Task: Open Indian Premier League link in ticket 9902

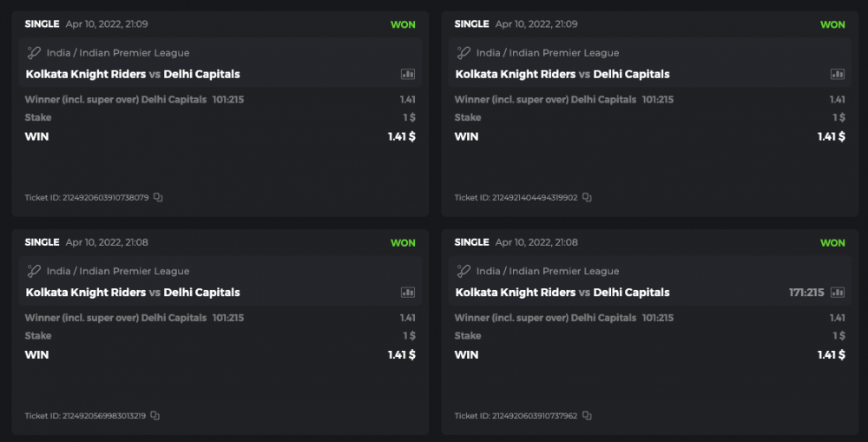Action: tap(547, 53)
